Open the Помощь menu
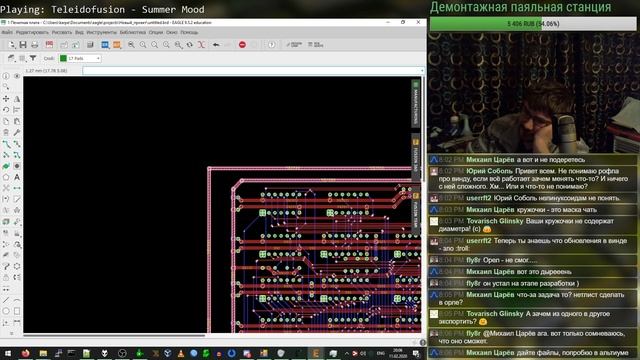The image size is (640, 360). (189, 32)
